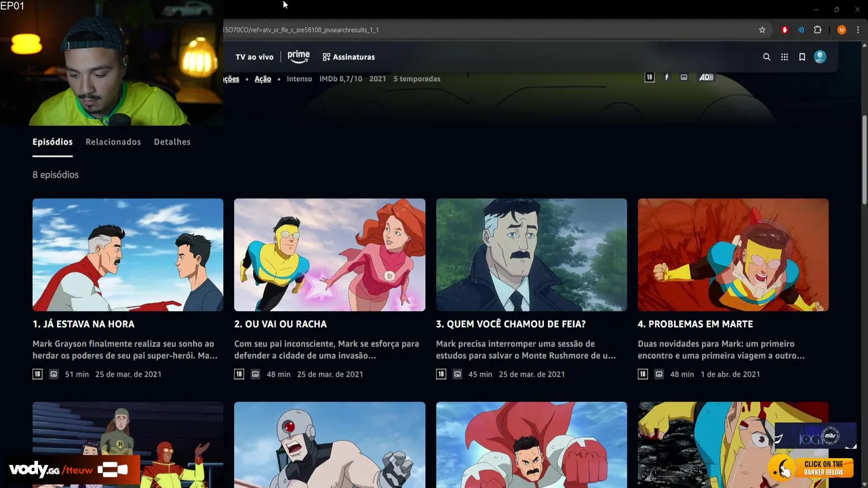
Task: Click episode 1 description 'Mark Grayson finalmente...'
Action: coord(125,350)
